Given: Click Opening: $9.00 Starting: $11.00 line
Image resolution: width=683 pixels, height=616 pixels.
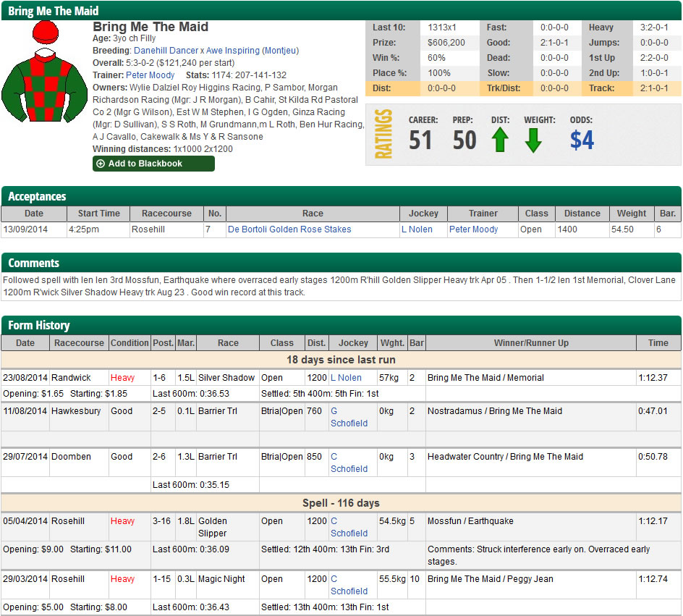Looking at the screenshot, I should pyautogui.click(x=67, y=549).
